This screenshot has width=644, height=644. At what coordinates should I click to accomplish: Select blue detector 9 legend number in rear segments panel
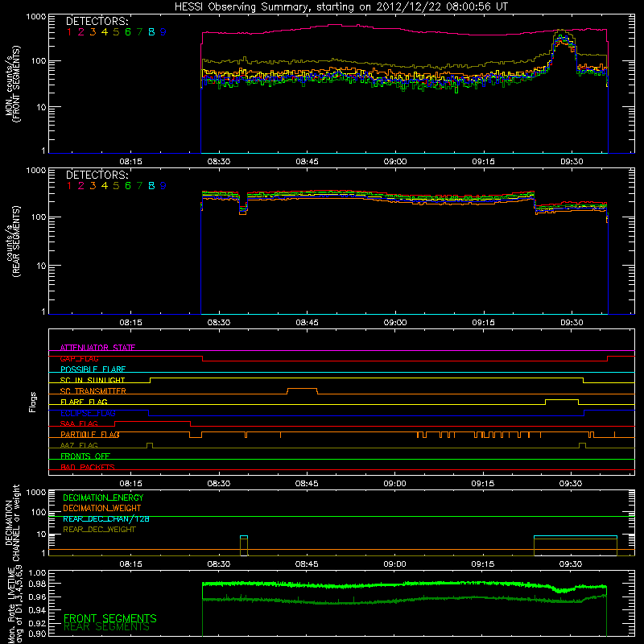pos(163,186)
